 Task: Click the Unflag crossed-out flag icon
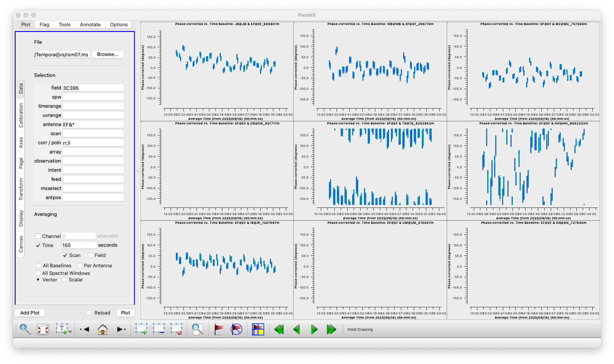(236, 329)
